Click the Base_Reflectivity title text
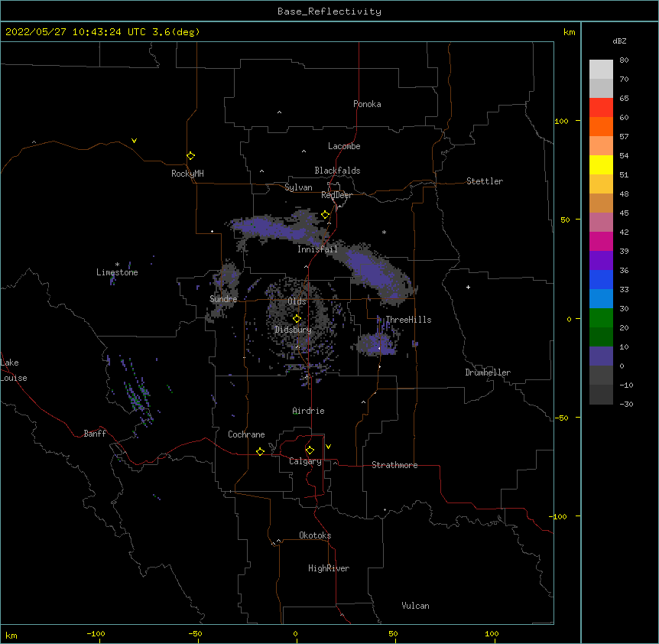 pyautogui.click(x=329, y=11)
